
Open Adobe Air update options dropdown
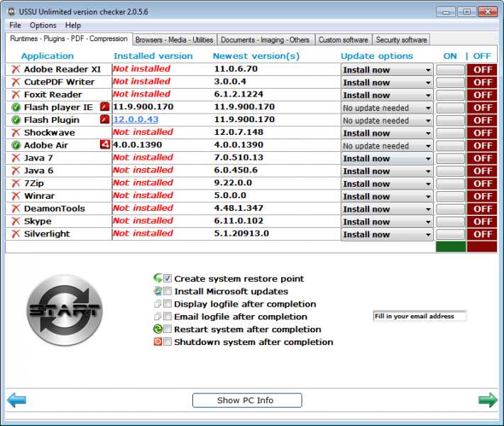click(x=387, y=146)
